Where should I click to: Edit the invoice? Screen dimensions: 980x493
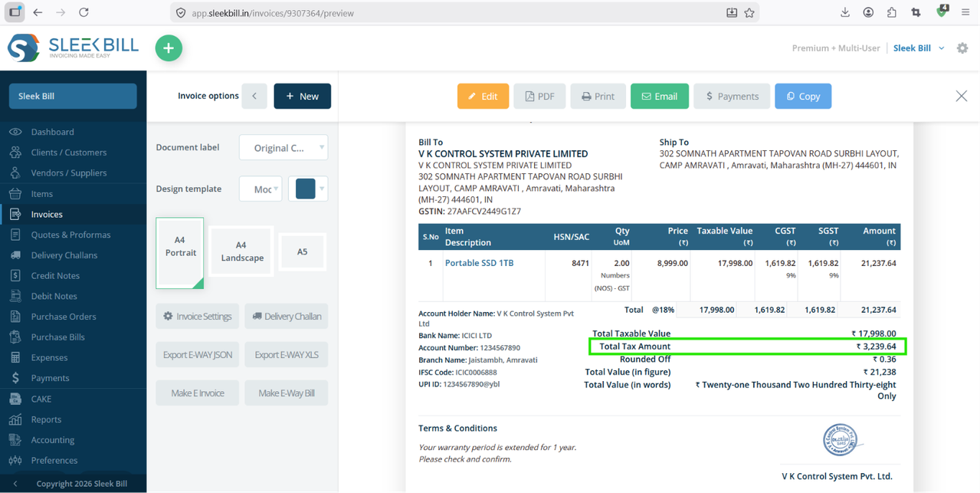click(483, 96)
